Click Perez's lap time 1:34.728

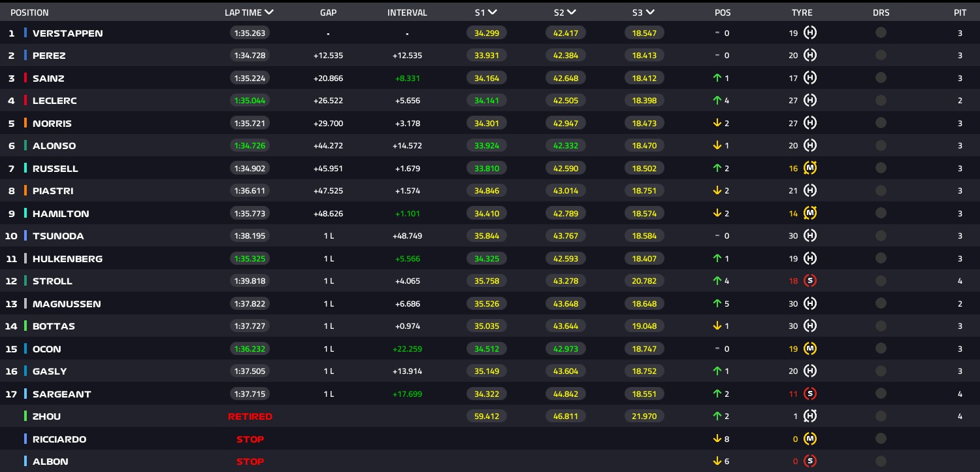(x=250, y=56)
